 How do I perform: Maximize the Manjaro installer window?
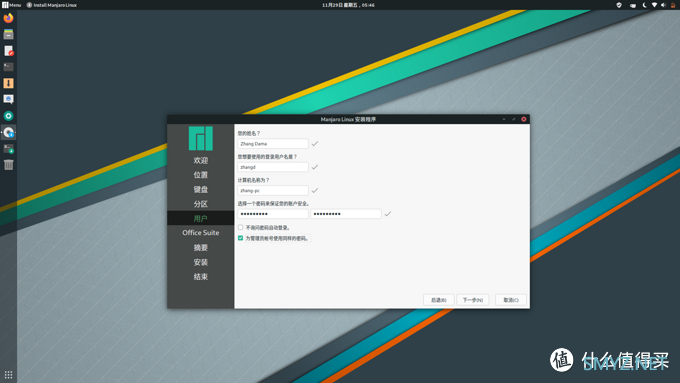[x=514, y=119]
